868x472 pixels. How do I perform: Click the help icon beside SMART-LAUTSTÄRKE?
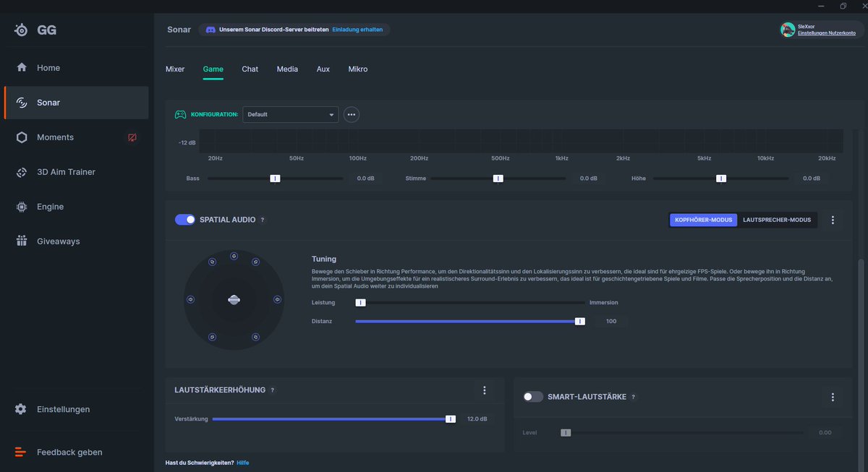coord(633,397)
